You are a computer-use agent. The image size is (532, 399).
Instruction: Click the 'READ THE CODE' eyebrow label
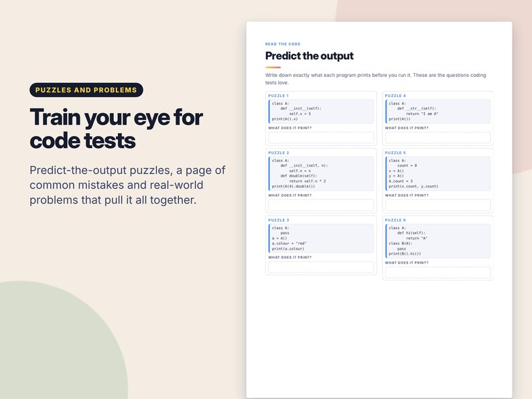pos(283,44)
